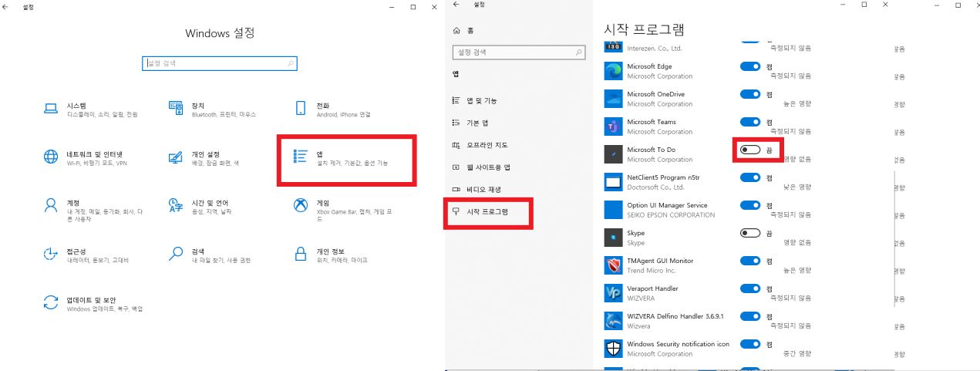The width and height of the screenshot is (980, 371).
Task: Open 기본 앱 in sidebar
Action: coord(470,123)
